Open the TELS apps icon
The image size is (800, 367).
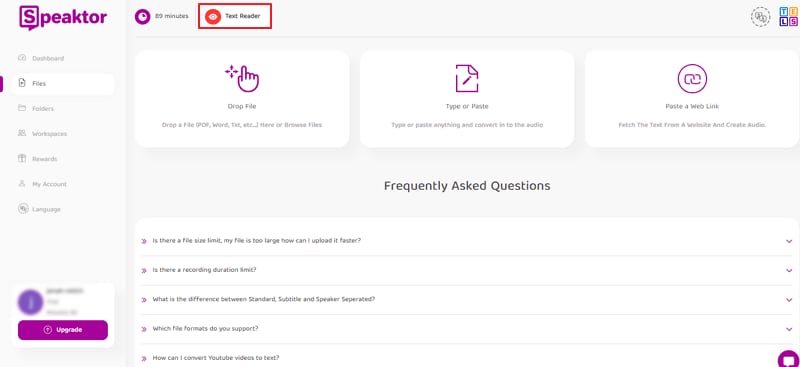(x=788, y=17)
